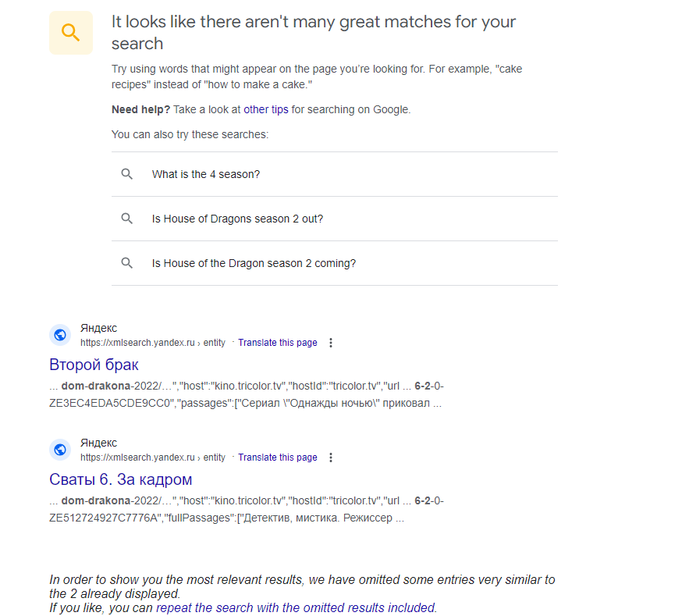Viewport: 675px width, 616px height.
Task: Click globe favicon of Сваты 6 result
Action: 60,449
